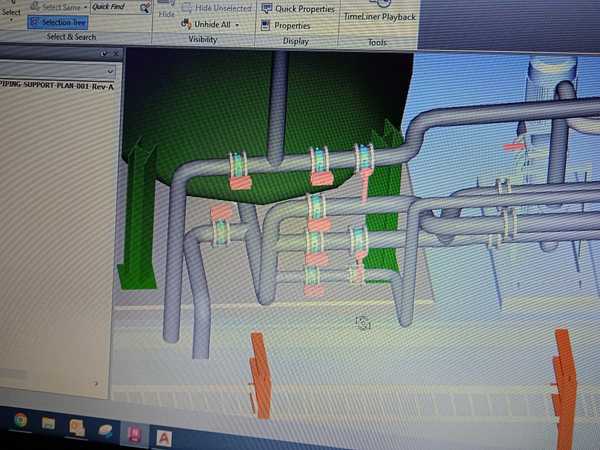
Task: Close the Selection Tree panel
Action: click(116, 54)
